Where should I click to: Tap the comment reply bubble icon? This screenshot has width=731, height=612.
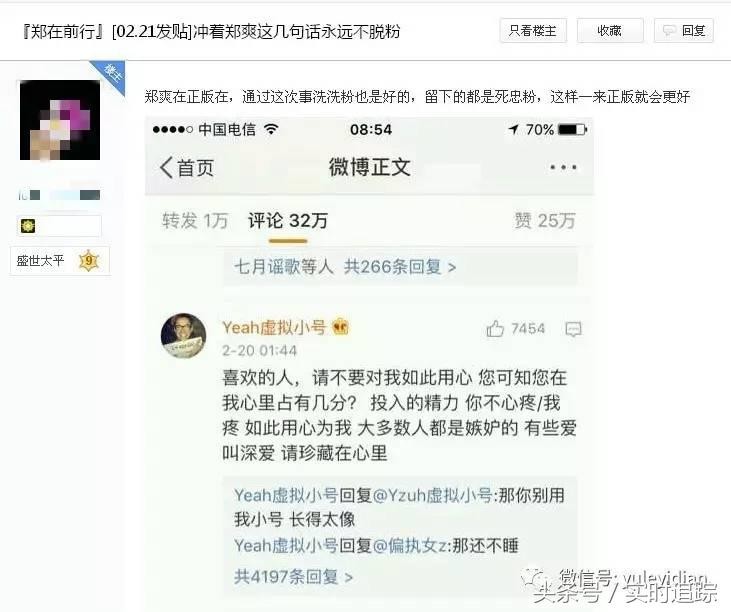point(573,329)
